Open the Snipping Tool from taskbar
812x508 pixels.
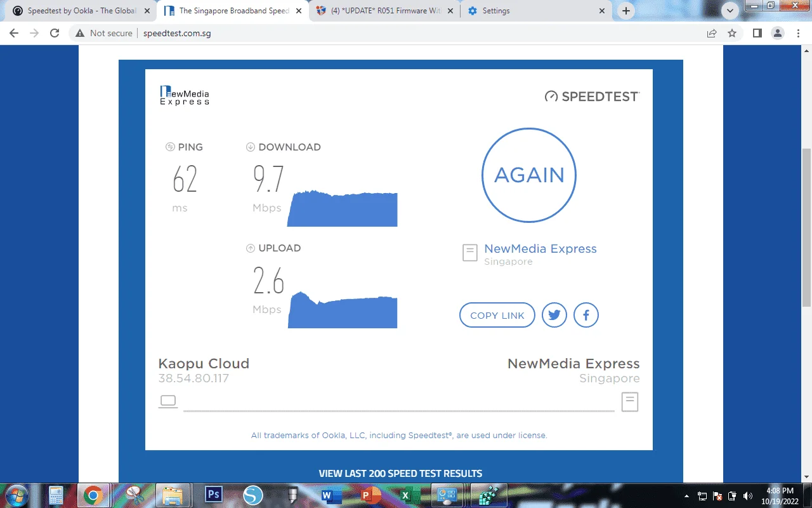(x=134, y=495)
